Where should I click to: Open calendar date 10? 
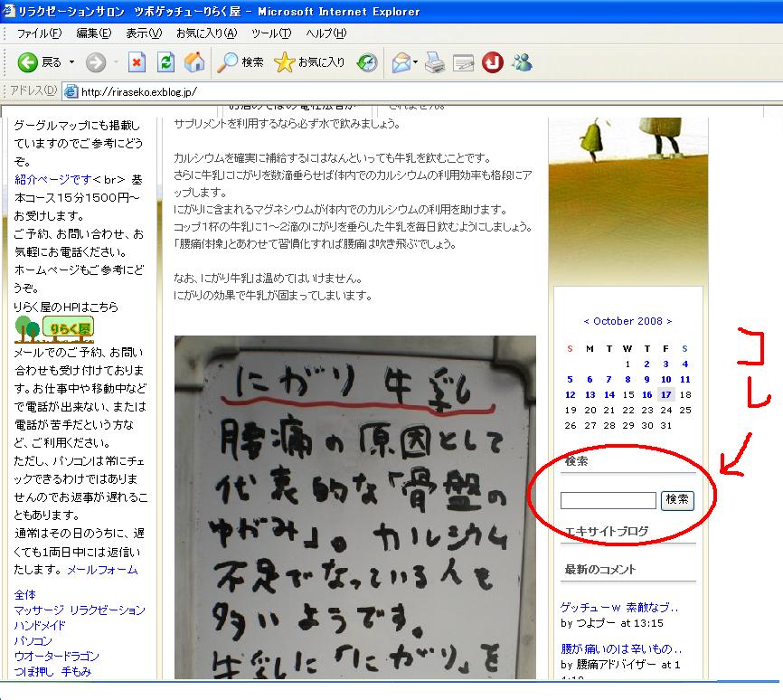666,379
